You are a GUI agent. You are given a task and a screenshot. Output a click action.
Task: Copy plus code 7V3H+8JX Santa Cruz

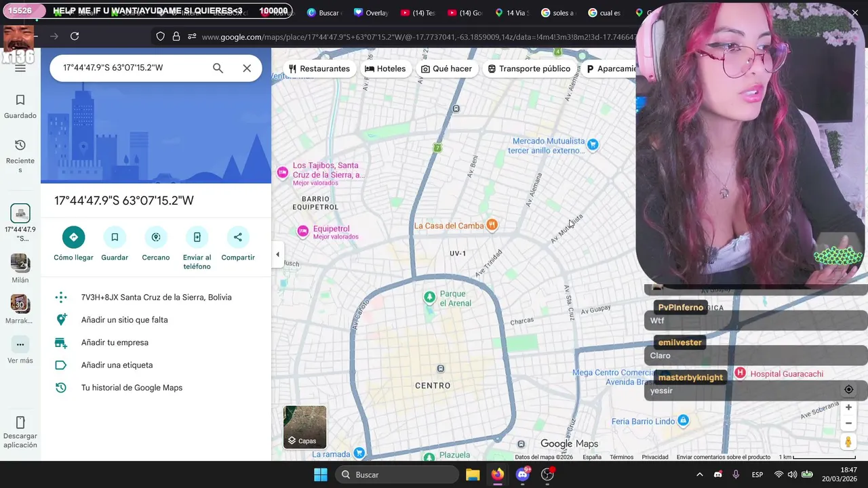pos(156,297)
